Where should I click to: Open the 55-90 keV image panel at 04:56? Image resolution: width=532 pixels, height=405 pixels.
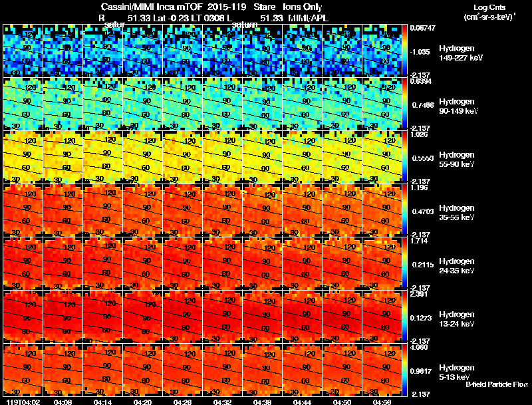382,157
